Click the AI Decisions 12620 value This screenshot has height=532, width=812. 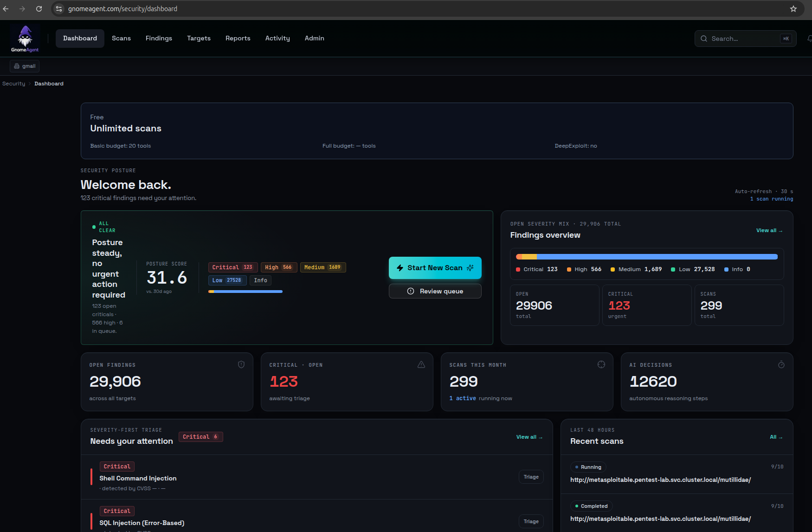[653, 382]
